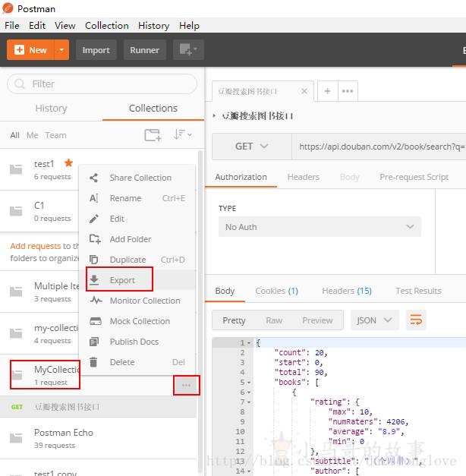Screen dimensions: 466x476
Task: Open the No Auth type dropdown
Action: click(320, 227)
